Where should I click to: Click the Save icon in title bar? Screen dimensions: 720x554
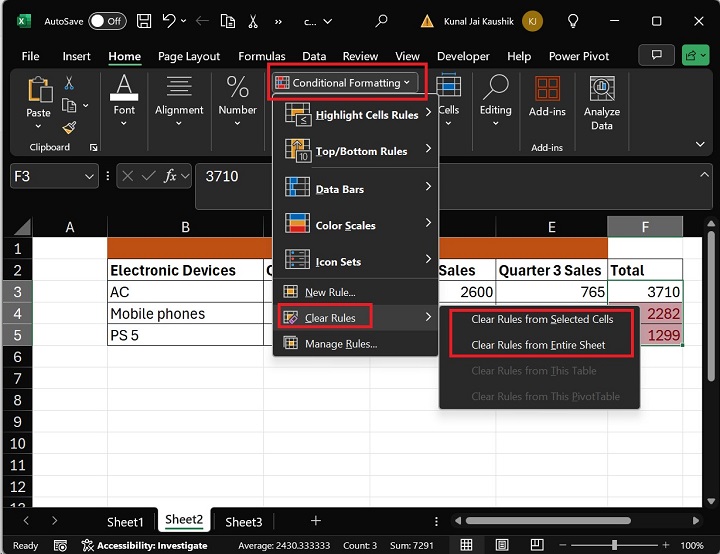click(144, 20)
